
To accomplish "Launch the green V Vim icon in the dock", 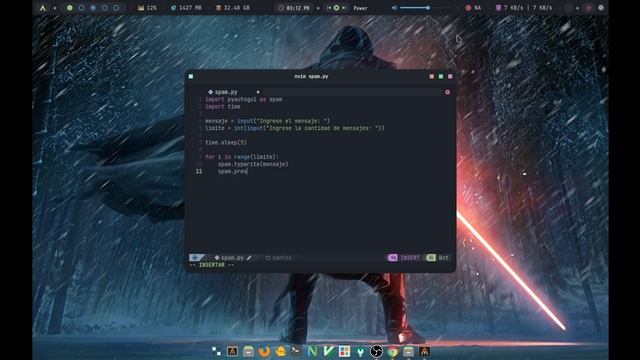I will pos(328,351).
